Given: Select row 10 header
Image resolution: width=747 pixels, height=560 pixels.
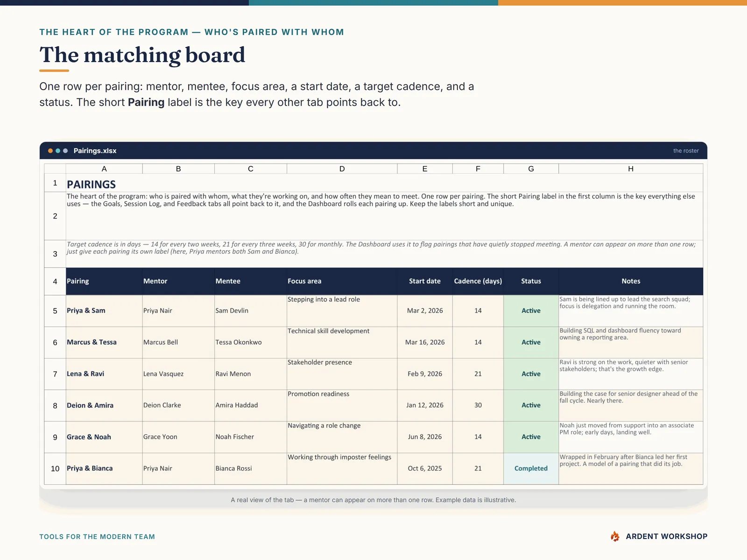Looking at the screenshot, I should (x=55, y=469).
